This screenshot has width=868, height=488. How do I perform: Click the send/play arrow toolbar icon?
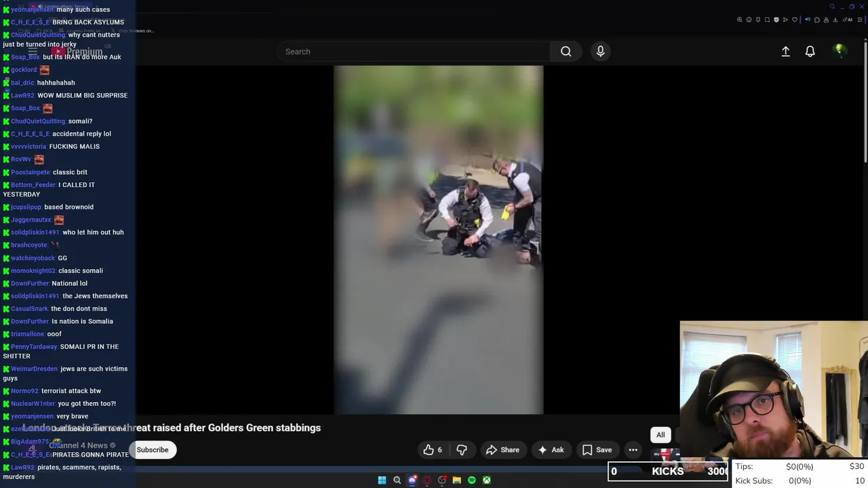pos(785,20)
